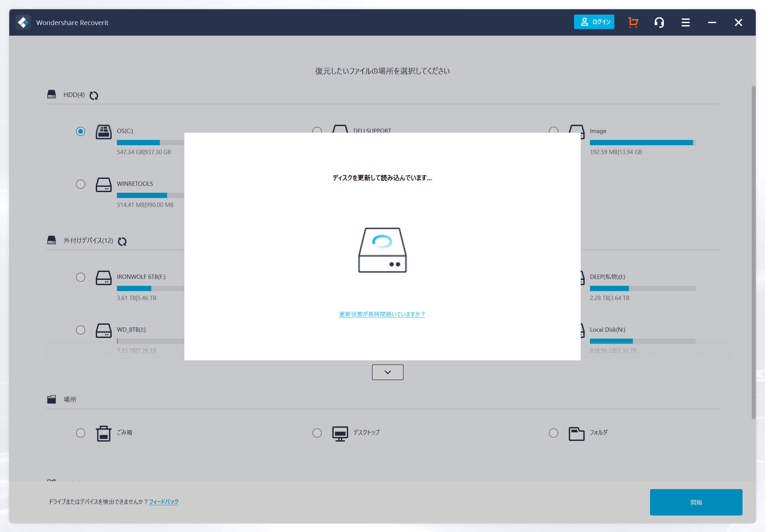Open the フィードバック feedback link
The width and height of the screenshot is (765, 532).
[x=164, y=502]
